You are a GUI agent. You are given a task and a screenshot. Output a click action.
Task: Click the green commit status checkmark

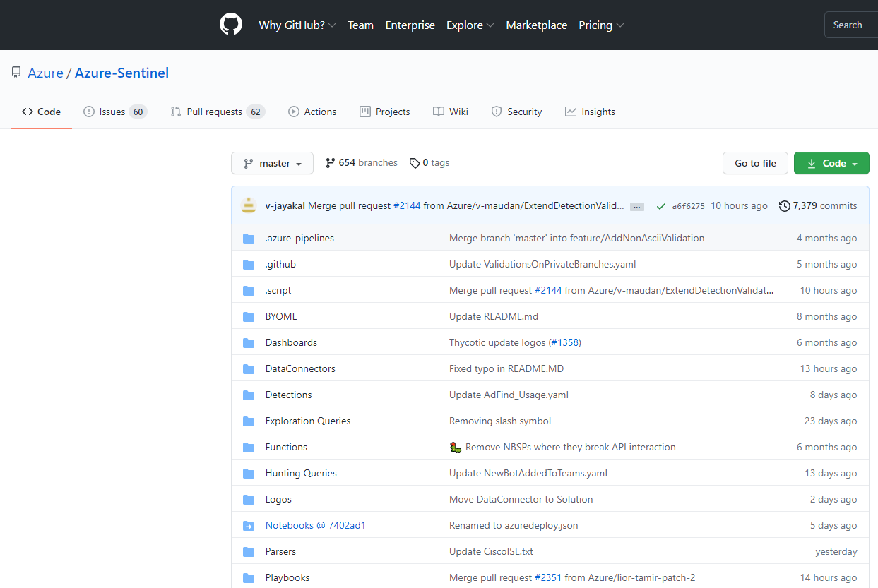tap(661, 206)
